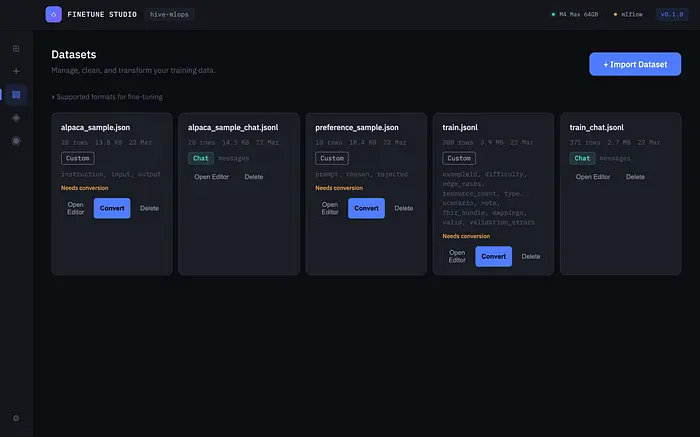
Task: Open the diamond icon in sidebar
Action: point(16,118)
